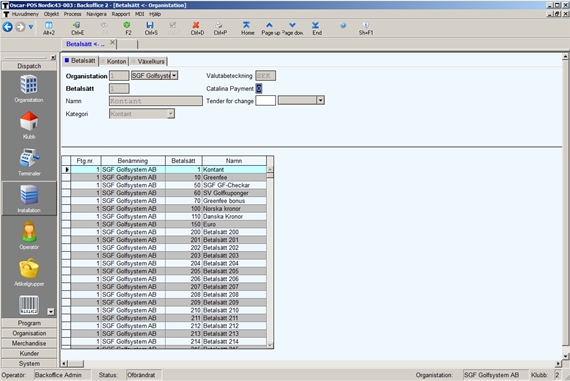
Task: Open the Navigera menu
Action: (x=96, y=14)
